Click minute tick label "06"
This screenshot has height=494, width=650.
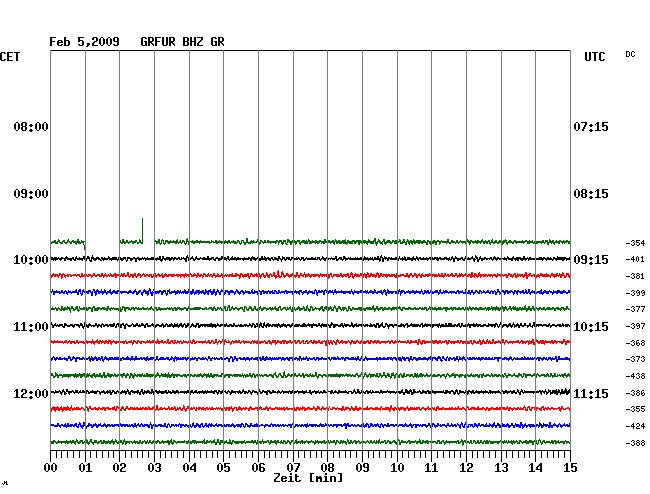(x=258, y=468)
